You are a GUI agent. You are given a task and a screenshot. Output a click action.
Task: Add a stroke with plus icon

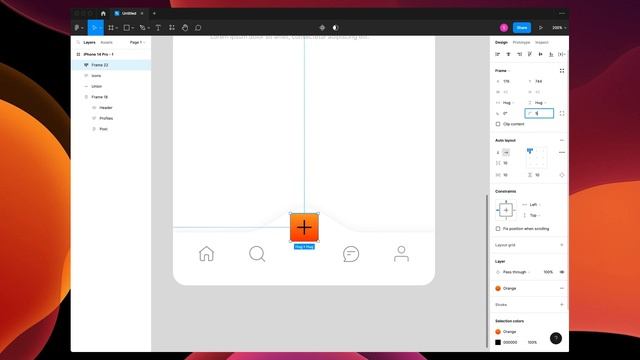coord(562,304)
